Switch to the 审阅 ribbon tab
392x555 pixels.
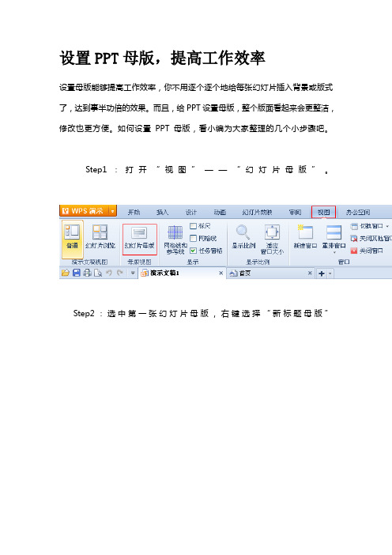pos(295,212)
